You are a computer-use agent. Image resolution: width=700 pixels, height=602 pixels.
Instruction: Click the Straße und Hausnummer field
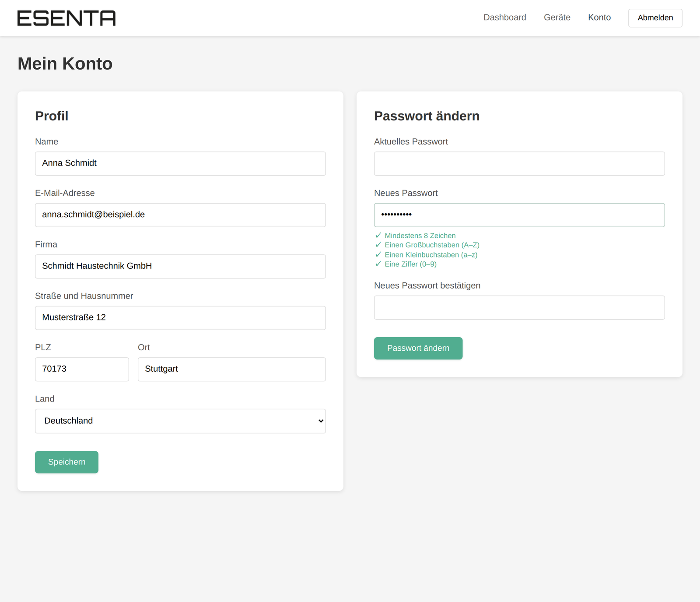click(x=180, y=318)
